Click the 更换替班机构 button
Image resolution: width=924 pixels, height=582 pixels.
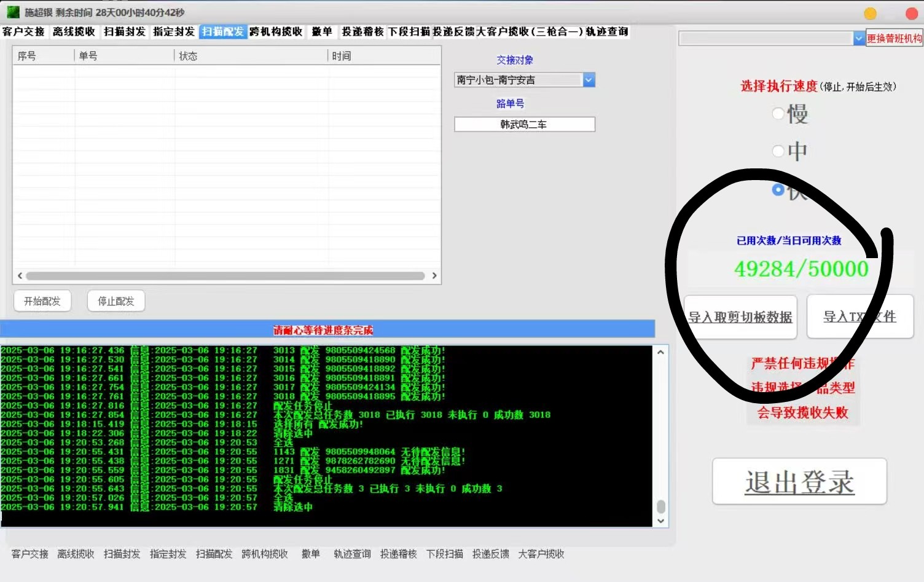895,38
